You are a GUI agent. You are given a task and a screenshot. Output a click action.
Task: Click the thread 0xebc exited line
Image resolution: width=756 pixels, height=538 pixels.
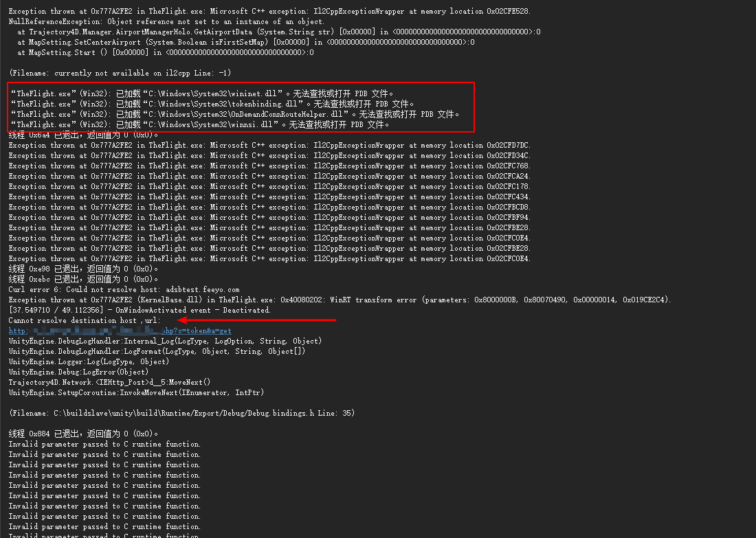83,279
